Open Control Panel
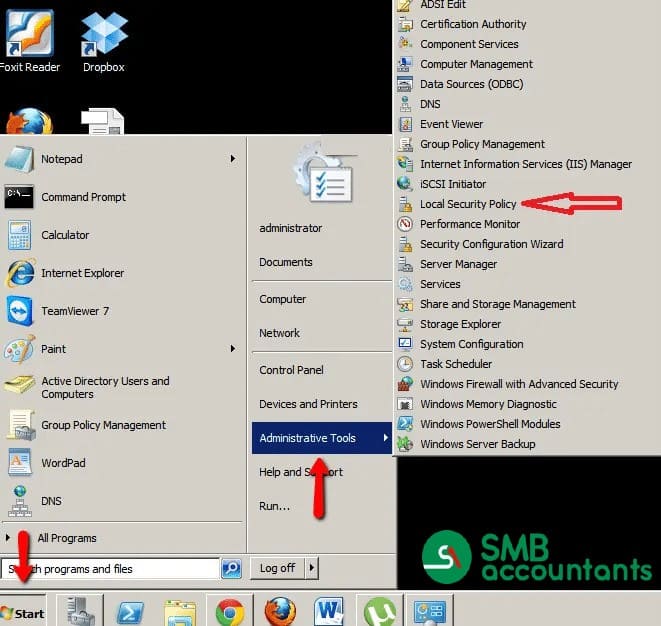The width and height of the screenshot is (661, 626). (x=291, y=370)
